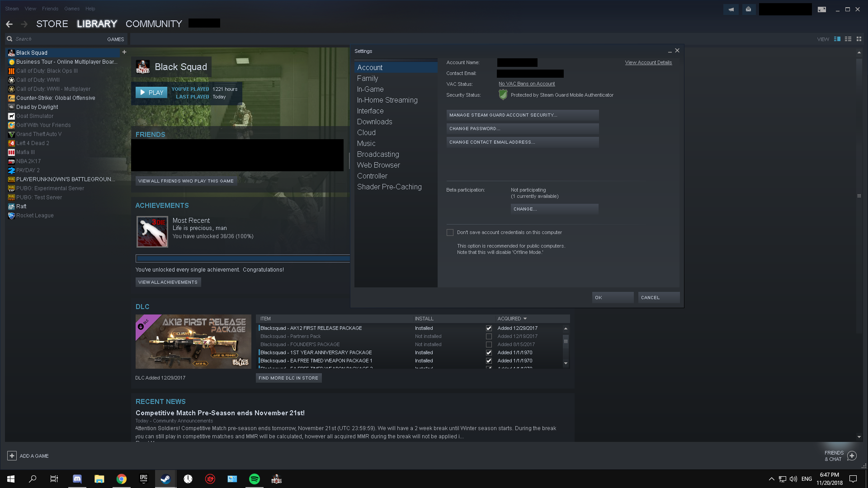Open the inbox notifications icon
The height and width of the screenshot is (488, 868).
click(749, 9)
